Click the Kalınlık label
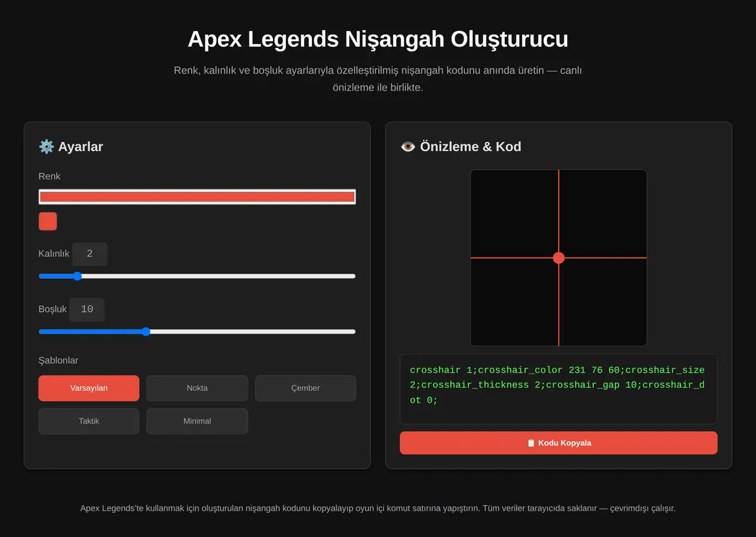The width and height of the screenshot is (756, 537). [x=54, y=254]
